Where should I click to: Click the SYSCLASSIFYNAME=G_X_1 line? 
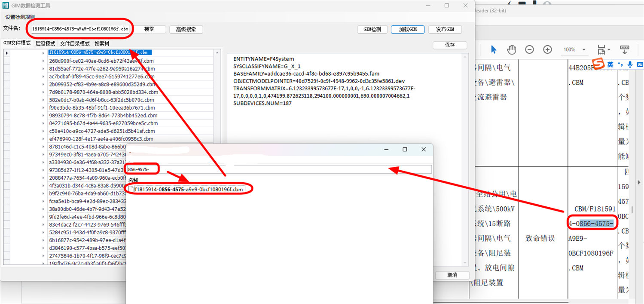[x=267, y=66]
